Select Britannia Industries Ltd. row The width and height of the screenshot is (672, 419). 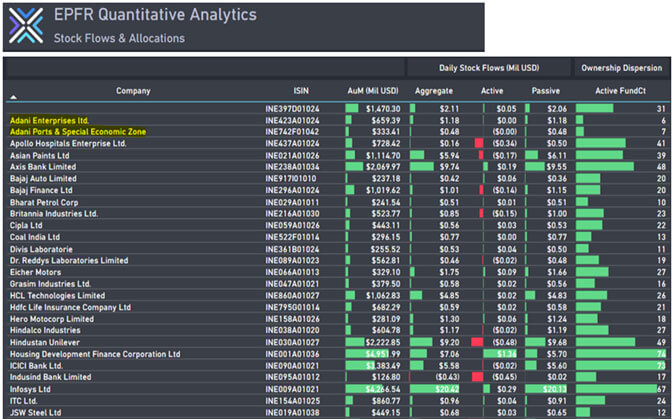[338, 213]
